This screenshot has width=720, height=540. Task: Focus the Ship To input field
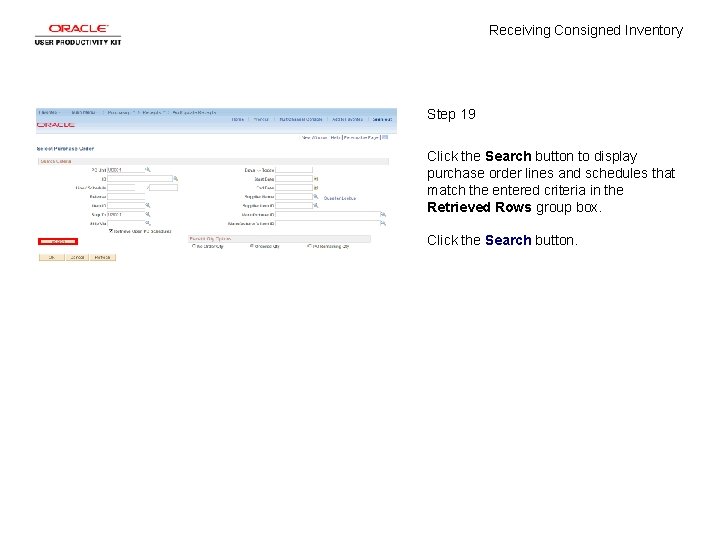point(126,214)
